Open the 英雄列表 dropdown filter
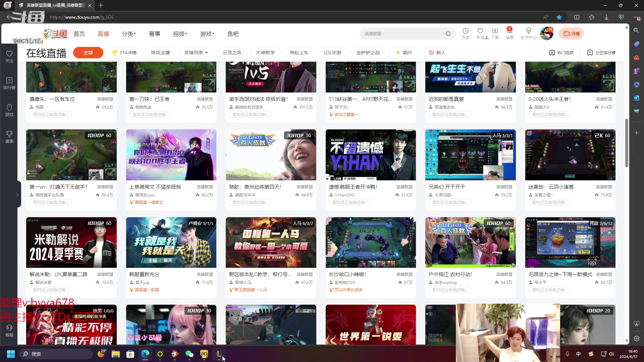 [196, 53]
